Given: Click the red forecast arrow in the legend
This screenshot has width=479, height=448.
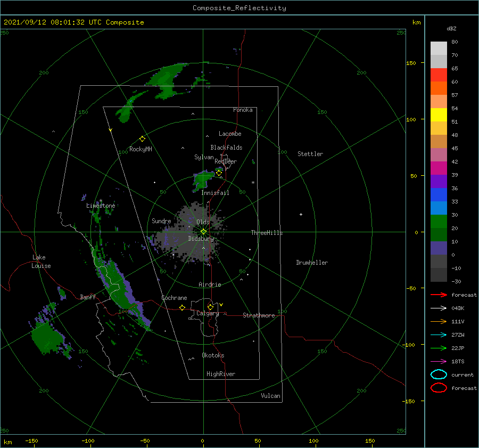Looking at the screenshot, I should pos(439,295).
